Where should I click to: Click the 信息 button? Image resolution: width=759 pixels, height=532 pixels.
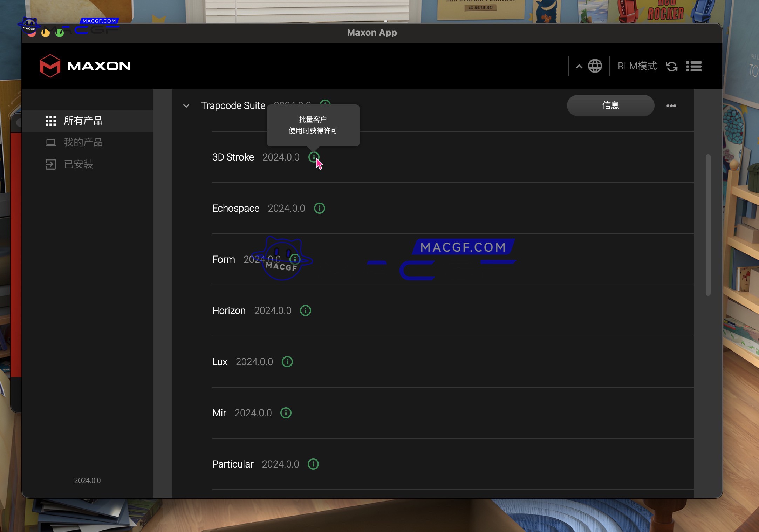(610, 105)
